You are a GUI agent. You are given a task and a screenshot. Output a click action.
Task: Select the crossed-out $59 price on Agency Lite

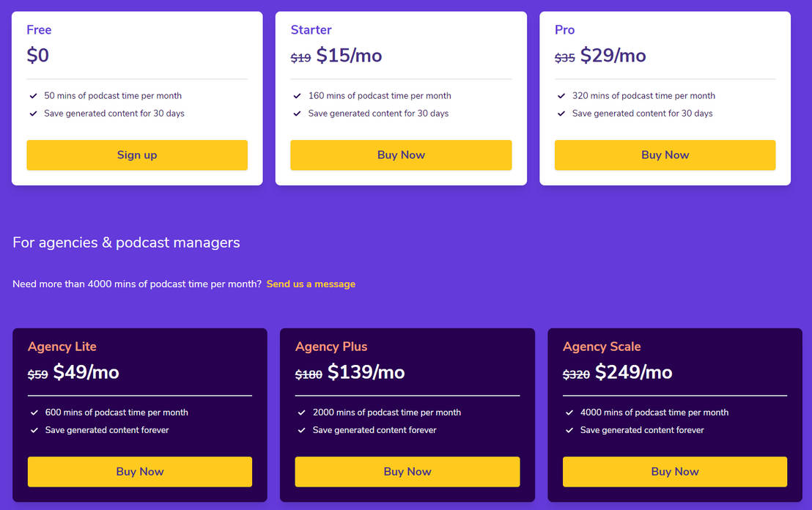pyautogui.click(x=37, y=374)
